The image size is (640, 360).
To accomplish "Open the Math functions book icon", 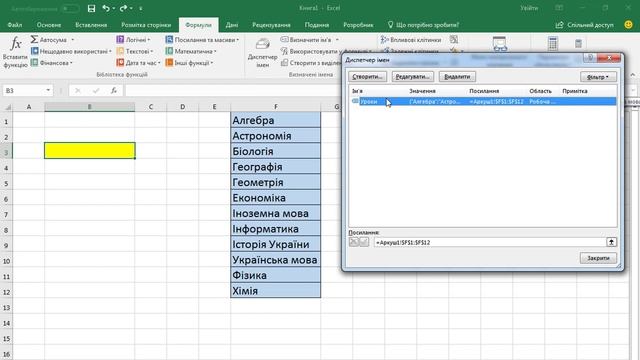I will [x=169, y=51].
